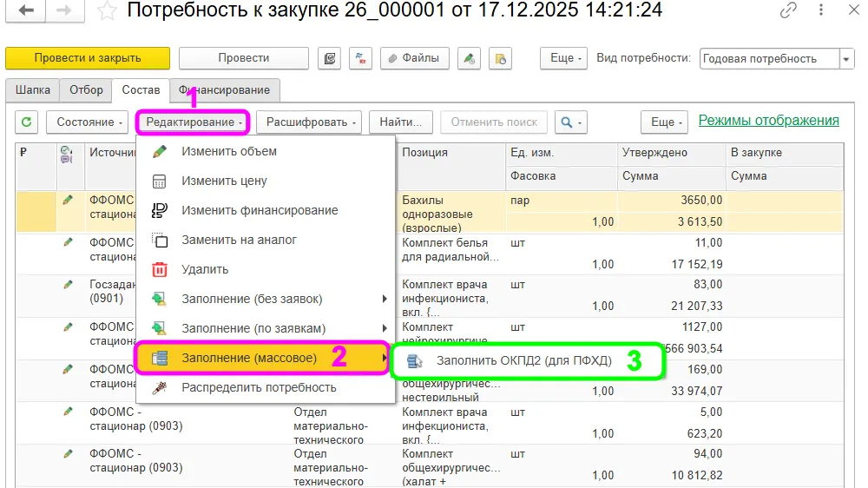Image resolution: width=868 pixels, height=488 pixels.
Task: Click the Отменить поиск button
Action: coord(494,122)
